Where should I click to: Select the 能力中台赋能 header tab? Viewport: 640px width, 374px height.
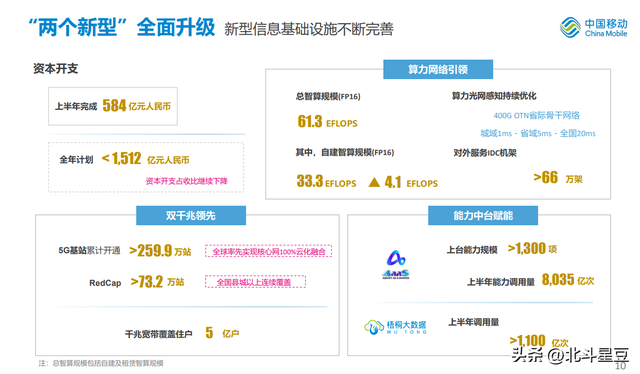pyautogui.click(x=483, y=215)
